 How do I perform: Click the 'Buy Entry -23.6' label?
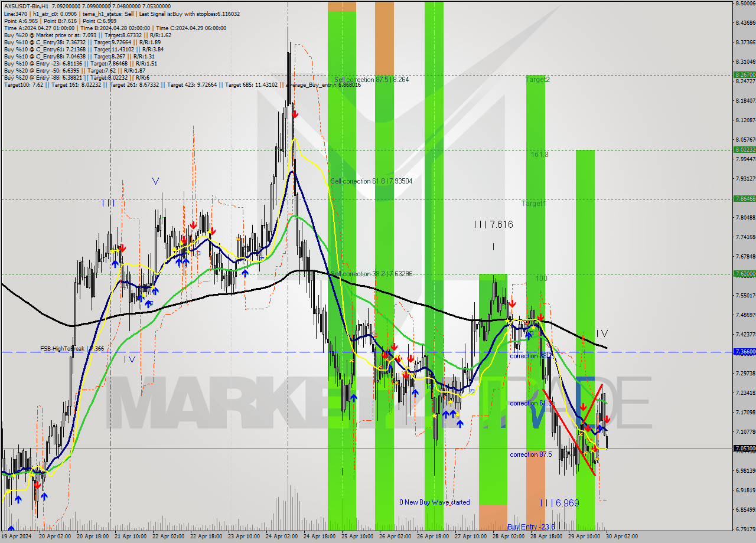click(x=531, y=527)
